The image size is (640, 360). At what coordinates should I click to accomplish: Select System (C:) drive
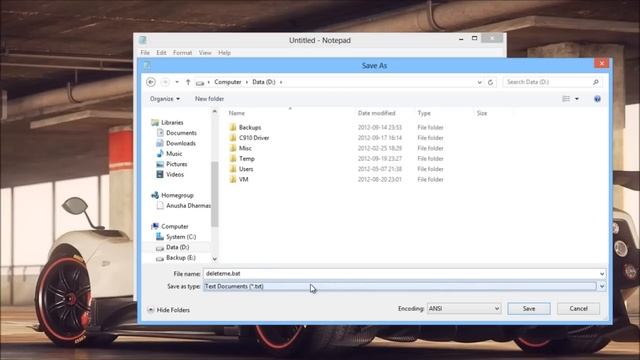pyautogui.click(x=181, y=237)
